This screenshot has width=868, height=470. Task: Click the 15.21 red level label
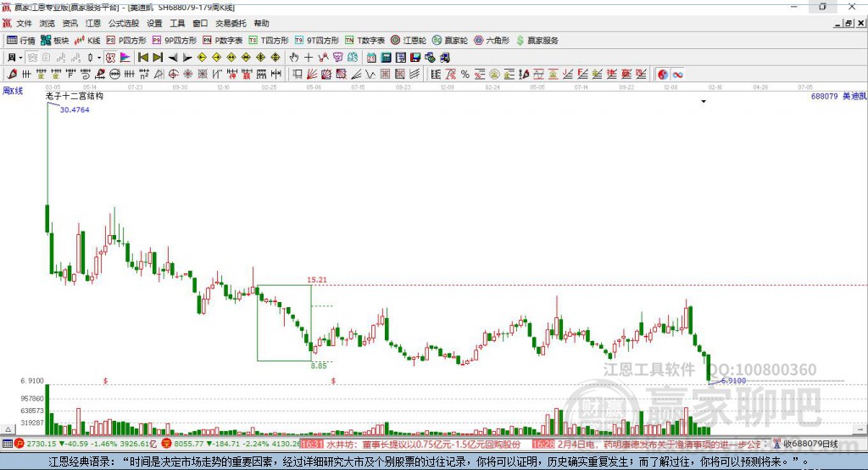(317, 280)
